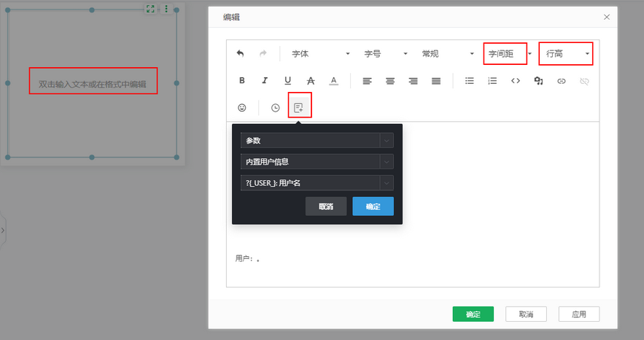Insert date and time with clock icon
Viewport: 644px width, 340px height.
point(275,107)
